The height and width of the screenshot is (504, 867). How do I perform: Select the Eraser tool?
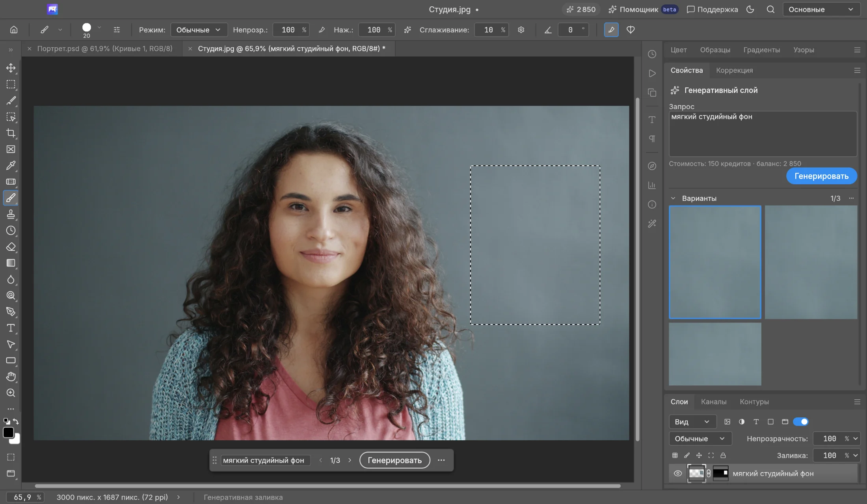[x=11, y=247]
